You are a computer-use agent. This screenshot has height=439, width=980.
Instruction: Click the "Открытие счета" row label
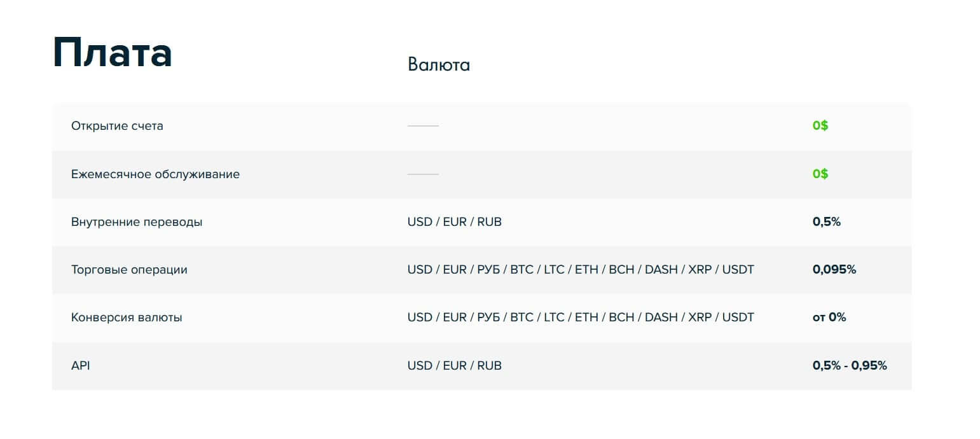click(x=117, y=126)
